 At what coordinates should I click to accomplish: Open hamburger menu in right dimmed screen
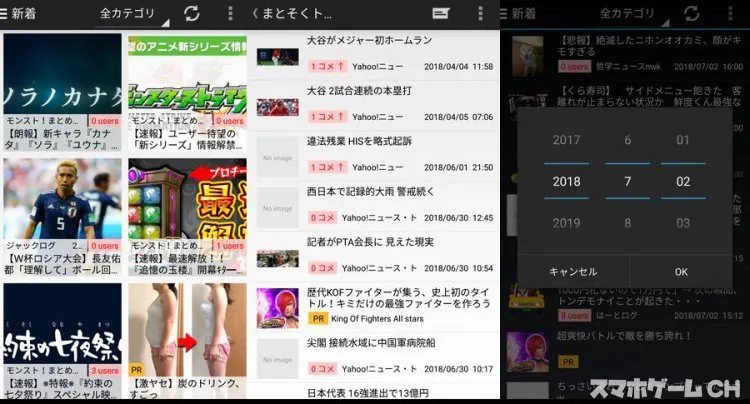pos(503,13)
